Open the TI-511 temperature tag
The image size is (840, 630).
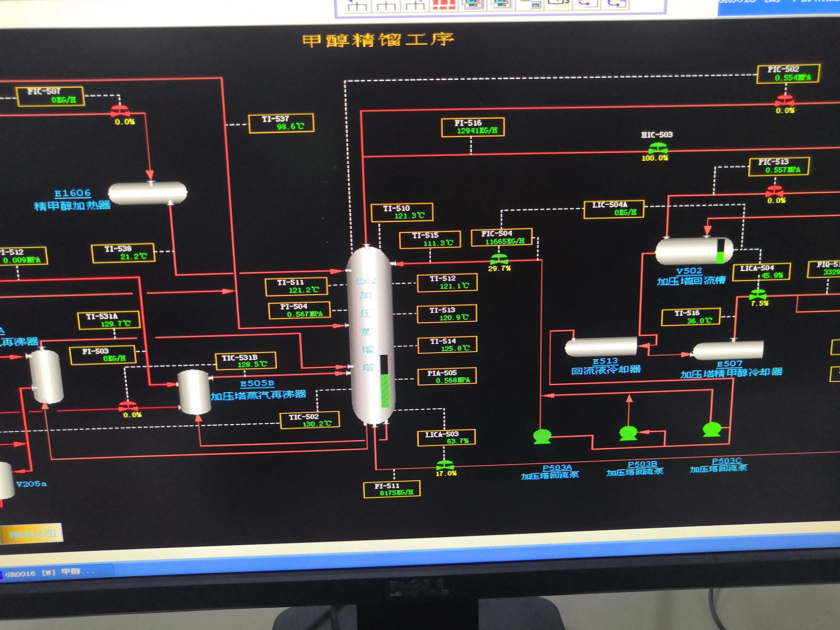[297, 286]
